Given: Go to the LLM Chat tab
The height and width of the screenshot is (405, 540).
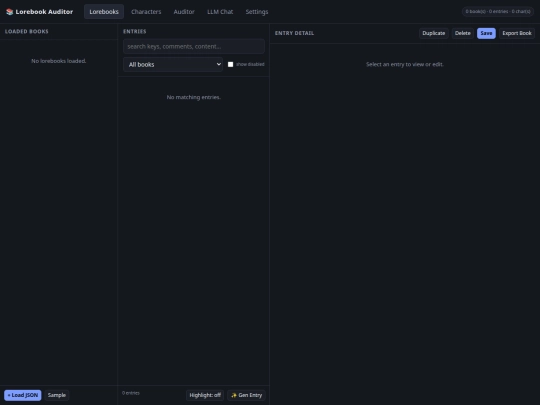Looking at the screenshot, I should (x=220, y=12).
